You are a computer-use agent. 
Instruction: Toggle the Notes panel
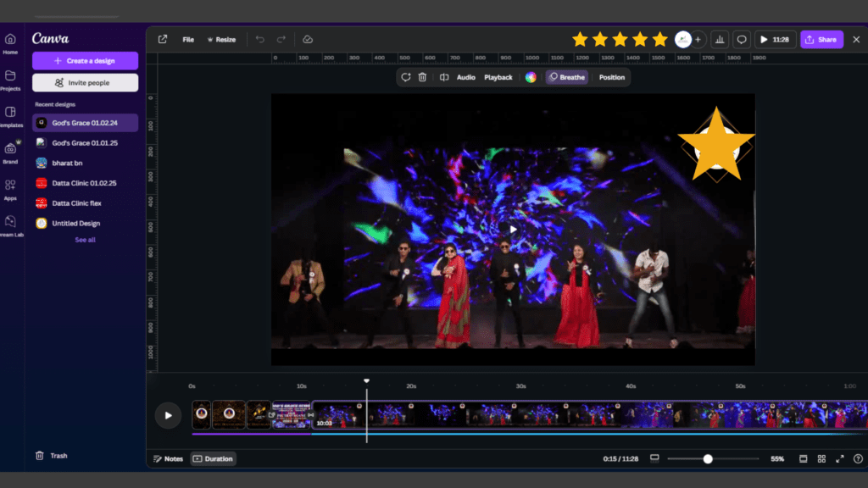coord(168,458)
